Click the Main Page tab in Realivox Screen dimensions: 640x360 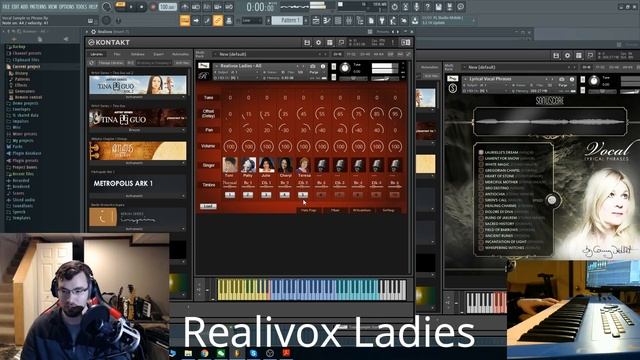(309, 210)
